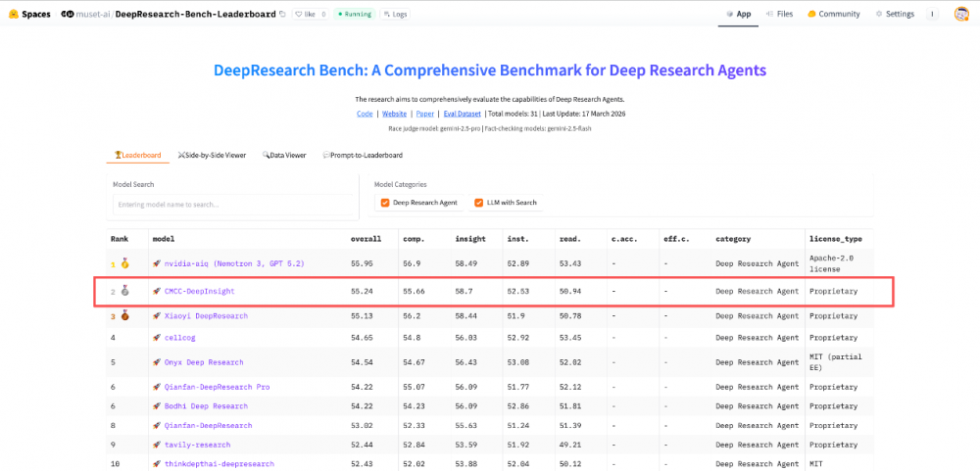Focus the Model Search input field

[x=233, y=204]
